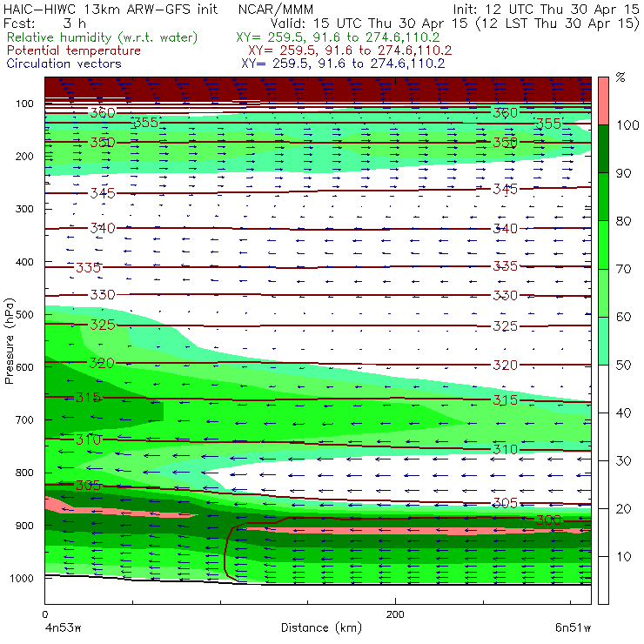Image resolution: width=644 pixels, height=644 pixels.
Task: Click the '300' potential temperature contour label
Action: point(549,520)
